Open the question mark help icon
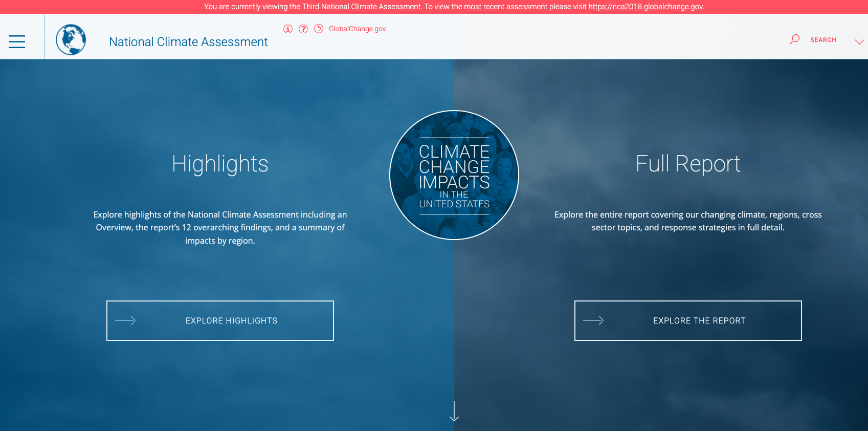The image size is (868, 431). click(303, 29)
